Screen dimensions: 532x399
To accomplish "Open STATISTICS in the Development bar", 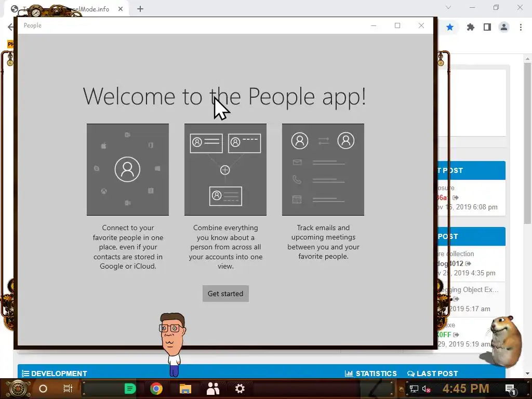I will click(x=371, y=374).
